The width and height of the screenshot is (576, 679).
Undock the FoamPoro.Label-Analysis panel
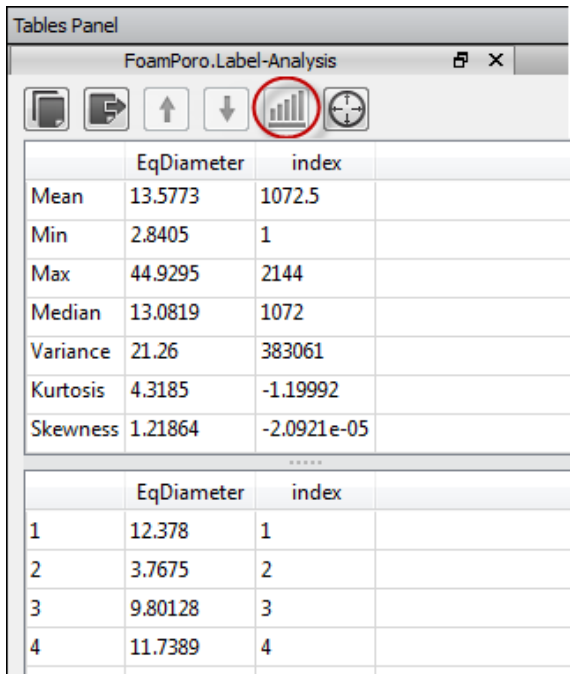coord(460,60)
